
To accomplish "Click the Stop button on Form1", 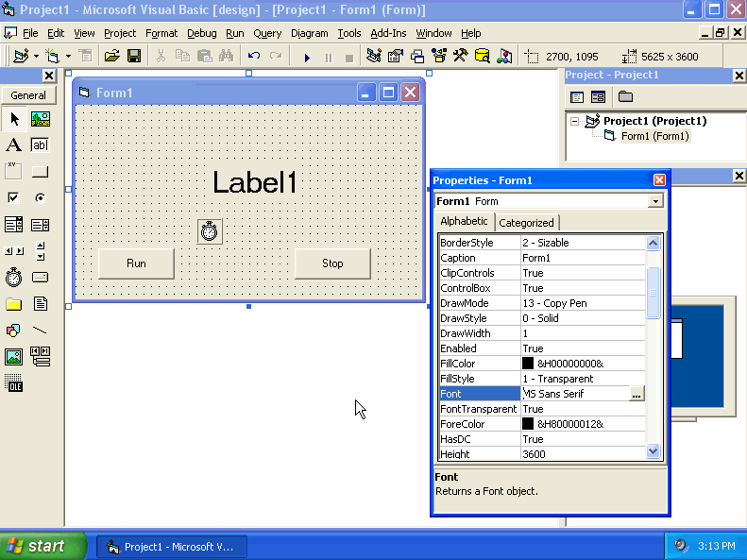I will click(x=332, y=263).
